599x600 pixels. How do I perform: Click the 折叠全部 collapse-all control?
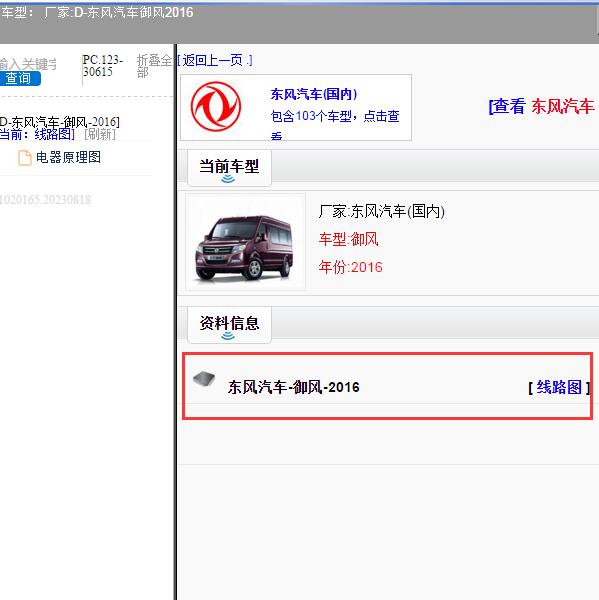[154, 66]
